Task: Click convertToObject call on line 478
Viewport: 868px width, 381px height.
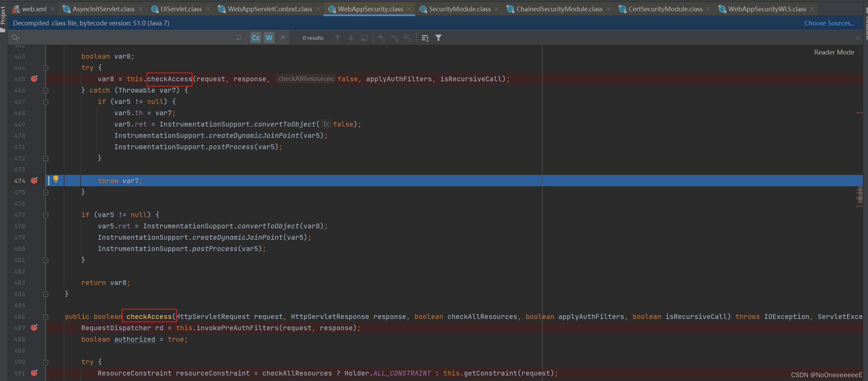Action: (268, 226)
